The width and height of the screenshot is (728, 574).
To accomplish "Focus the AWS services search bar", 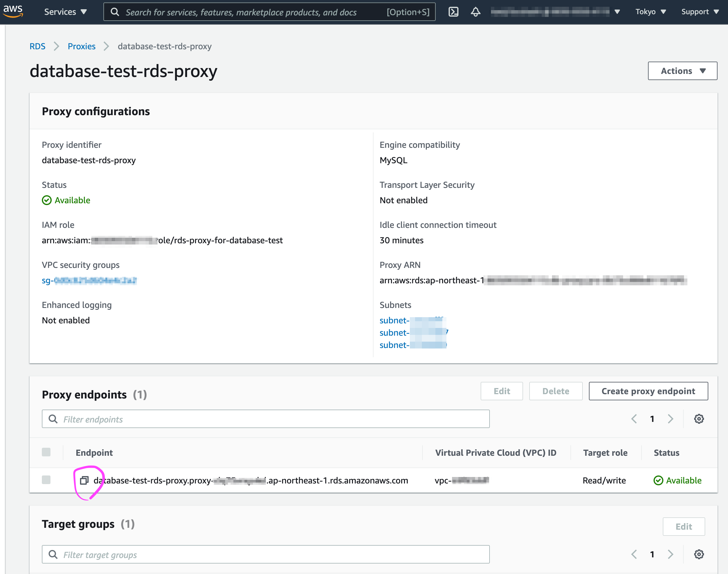I will click(x=269, y=12).
